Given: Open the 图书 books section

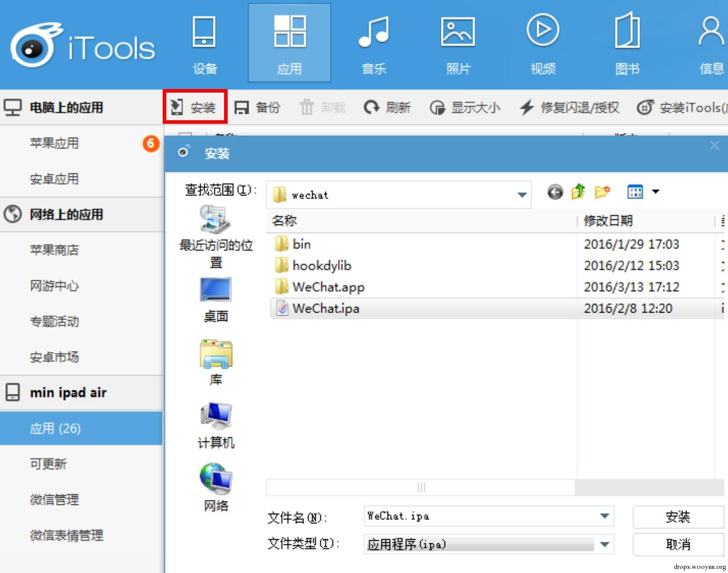Looking at the screenshot, I should [x=627, y=45].
